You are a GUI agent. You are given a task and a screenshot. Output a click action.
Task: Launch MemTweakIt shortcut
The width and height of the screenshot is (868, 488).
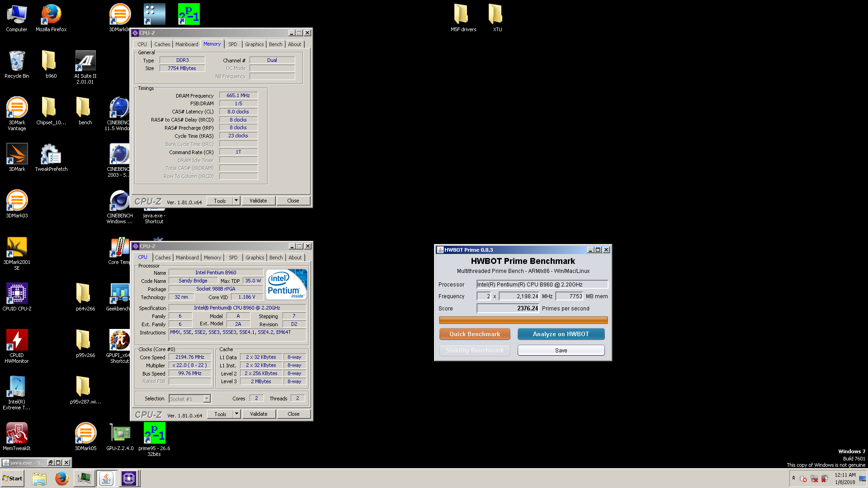pyautogui.click(x=17, y=437)
